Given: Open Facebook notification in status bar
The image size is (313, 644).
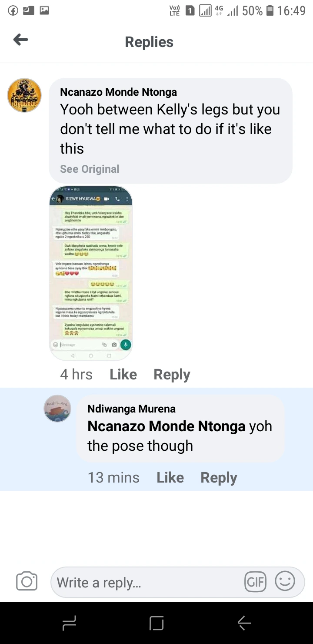Looking at the screenshot, I should (x=13, y=10).
